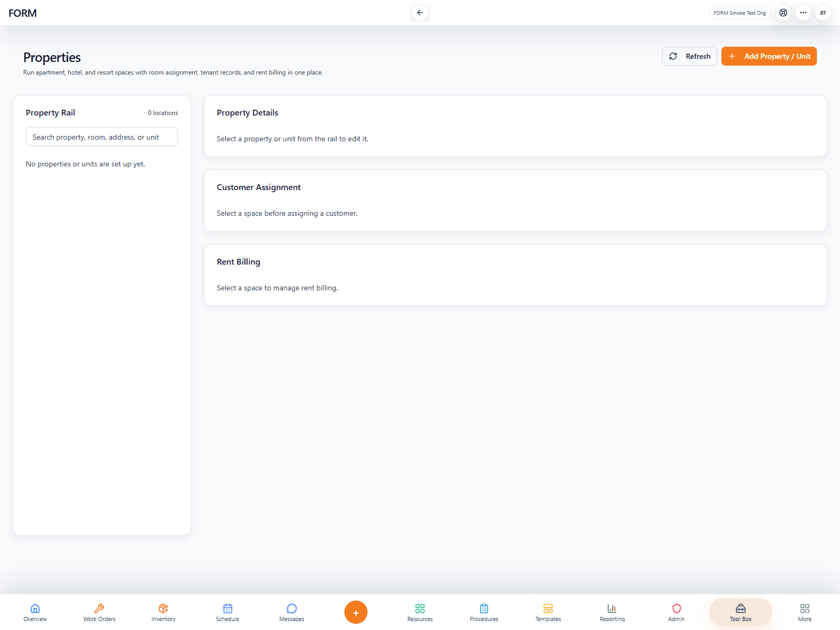Click 'Select a space before assigning a customer.'
Viewport: 840px width, 630px height.
pyautogui.click(x=287, y=213)
